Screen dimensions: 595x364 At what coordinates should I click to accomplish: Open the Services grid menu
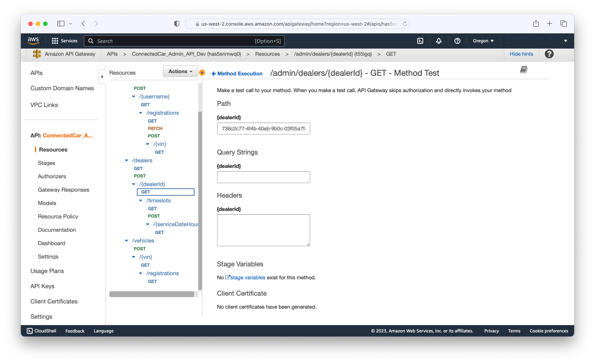coord(65,41)
